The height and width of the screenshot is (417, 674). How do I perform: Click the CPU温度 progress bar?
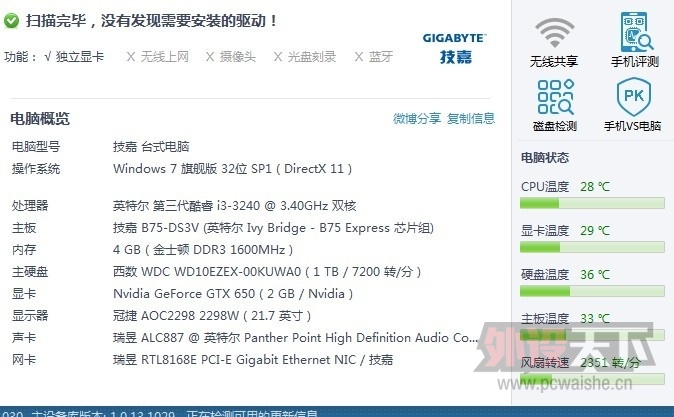point(592,203)
